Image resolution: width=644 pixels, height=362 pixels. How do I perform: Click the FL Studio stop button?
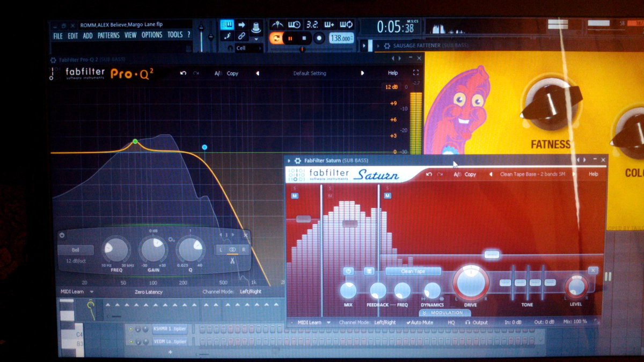click(304, 38)
